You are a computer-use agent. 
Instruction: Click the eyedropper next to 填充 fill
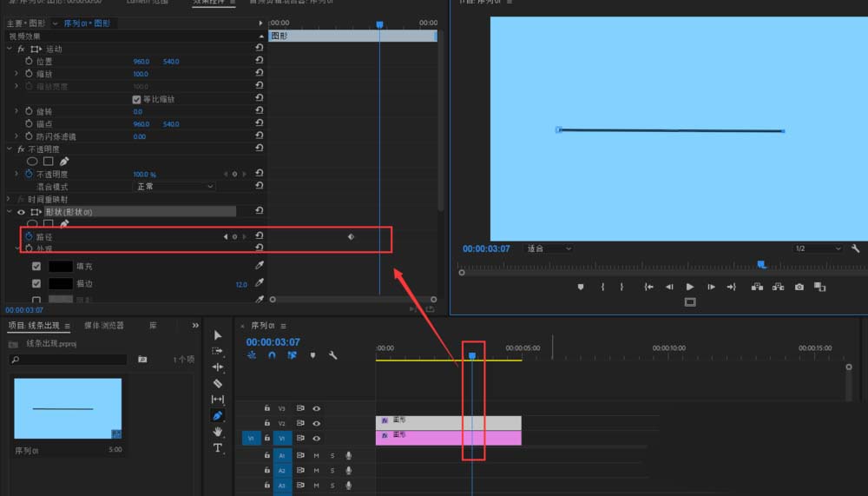tap(259, 267)
